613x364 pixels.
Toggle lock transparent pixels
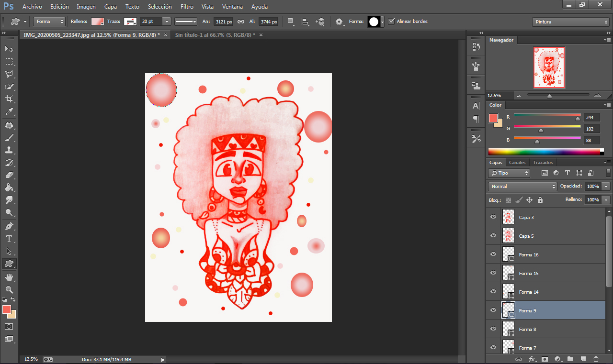coord(508,200)
